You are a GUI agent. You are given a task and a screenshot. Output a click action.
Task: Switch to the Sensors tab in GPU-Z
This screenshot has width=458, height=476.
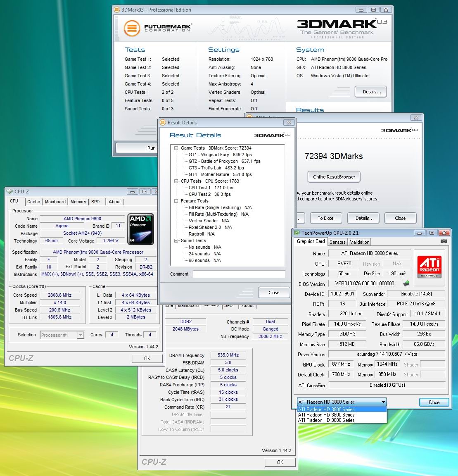pos(337,242)
